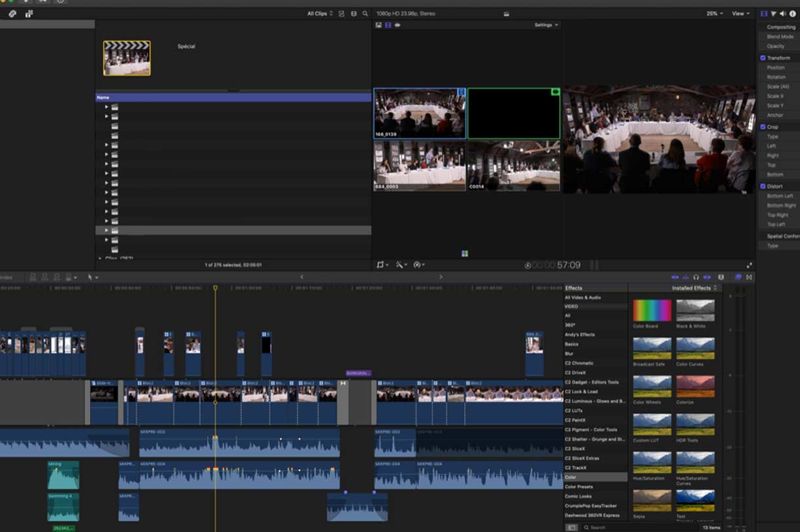Open the Audio inspector speaker icon
This screenshot has width=800, height=532.
click(x=782, y=13)
